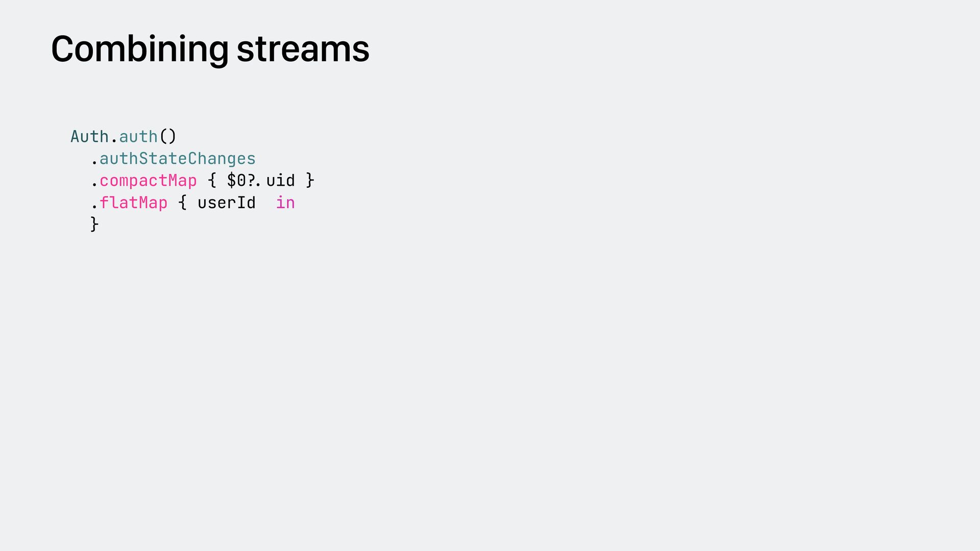Select the authStateChanges property
The width and height of the screenshot is (980, 551).
(177, 159)
